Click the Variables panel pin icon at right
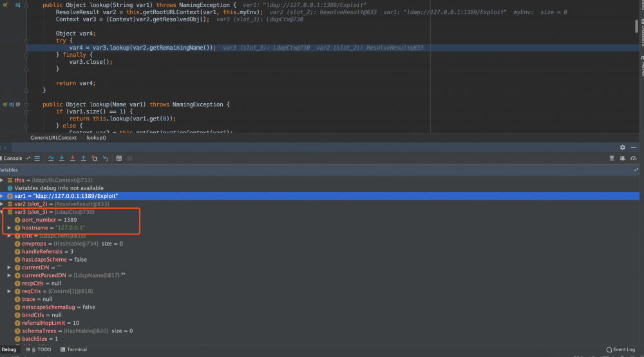Viewport: 644px width, 357px height. [x=636, y=169]
